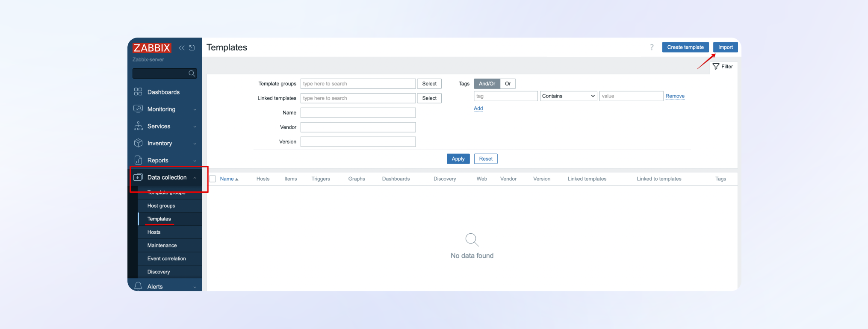
Task: Go to Hosts in Data collection
Action: [x=154, y=232]
